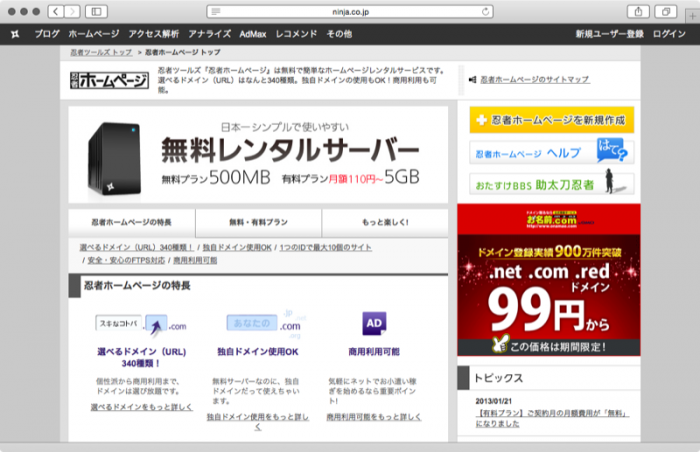Follow 独自ドメイン使用OK anchor link

pos(237,247)
